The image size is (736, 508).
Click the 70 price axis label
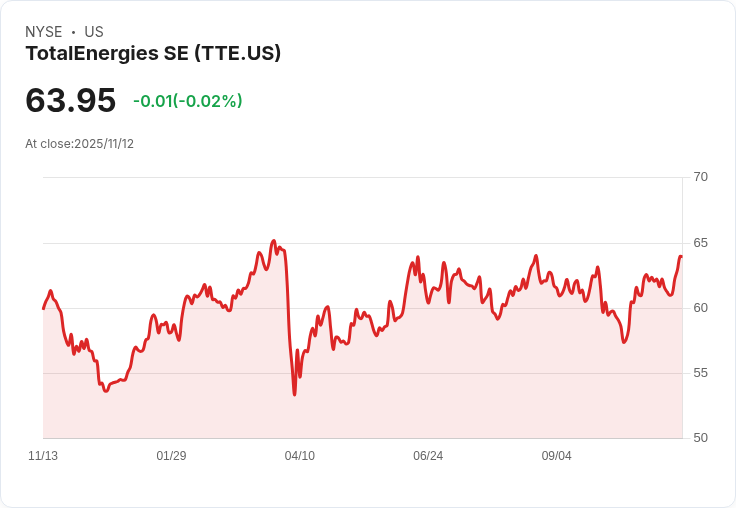click(x=700, y=177)
